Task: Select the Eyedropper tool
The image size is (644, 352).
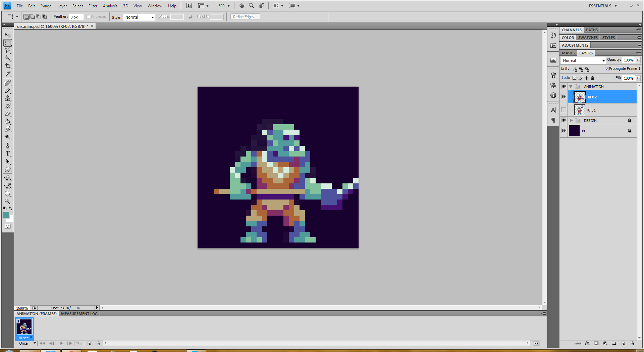Action: [8, 74]
